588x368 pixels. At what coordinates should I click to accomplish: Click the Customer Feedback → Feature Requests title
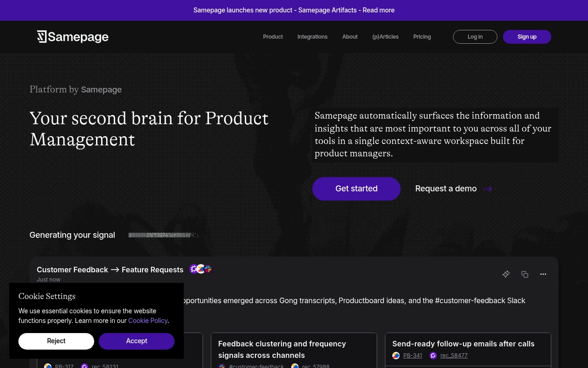pyautogui.click(x=110, y=270)
